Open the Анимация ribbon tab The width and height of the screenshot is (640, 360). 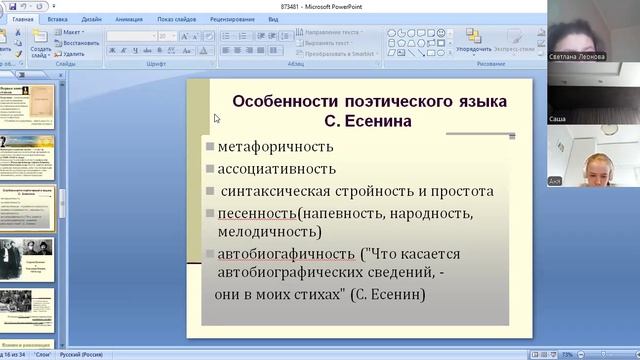[129, 19]
